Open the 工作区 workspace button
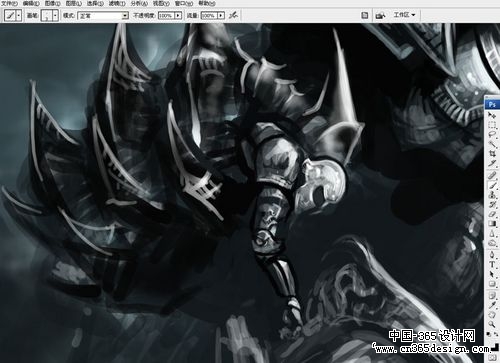 pos(404,15)
